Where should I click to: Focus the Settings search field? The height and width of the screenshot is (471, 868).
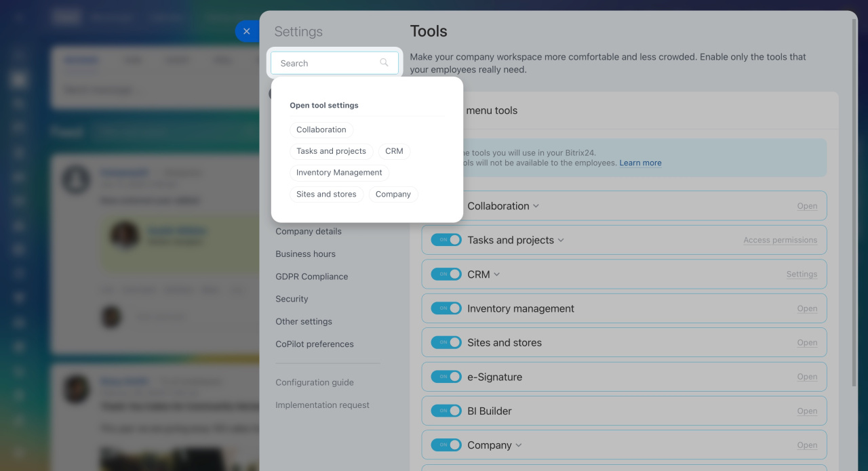334,63
